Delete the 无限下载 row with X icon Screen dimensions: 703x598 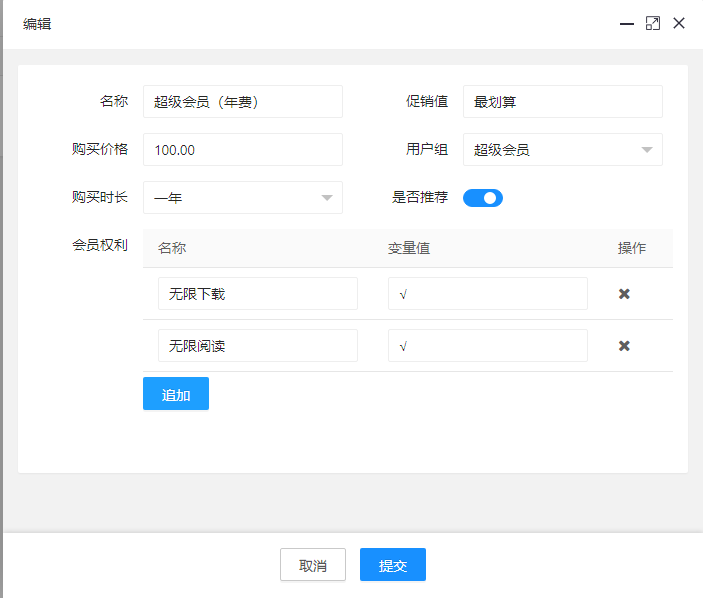[x=624, y=294]
